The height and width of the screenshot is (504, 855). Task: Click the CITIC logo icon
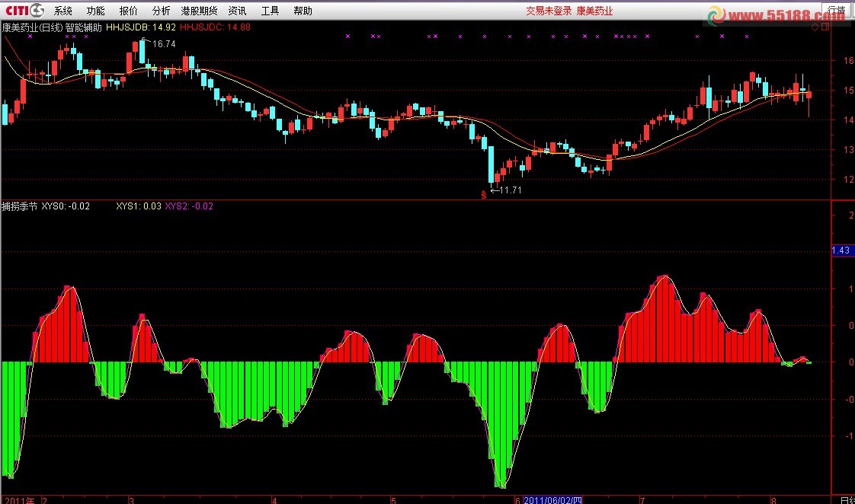[x=23, y=11]
